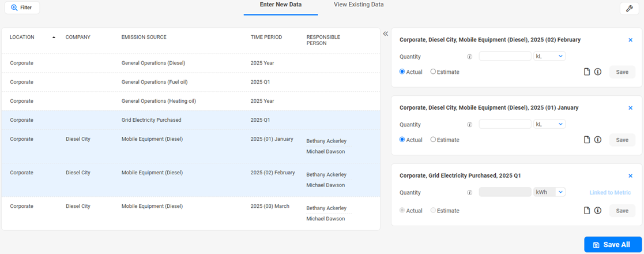Click document attachment icon in January card

pos(587,140)
